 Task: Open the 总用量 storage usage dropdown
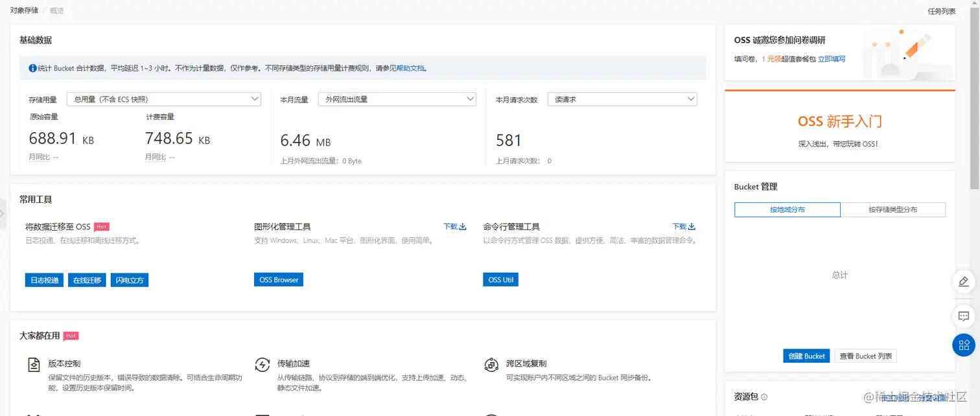click(164, 99)
